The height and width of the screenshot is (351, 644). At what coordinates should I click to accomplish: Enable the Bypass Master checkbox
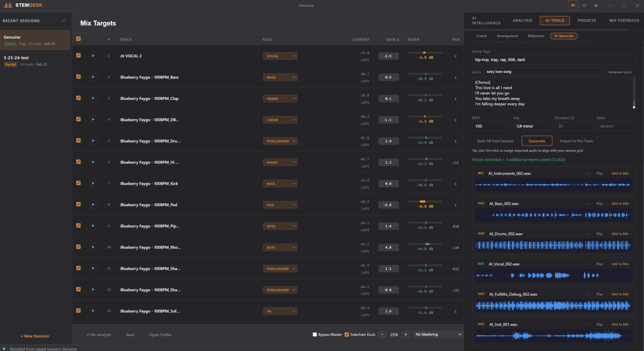click(x=315, y=334)
